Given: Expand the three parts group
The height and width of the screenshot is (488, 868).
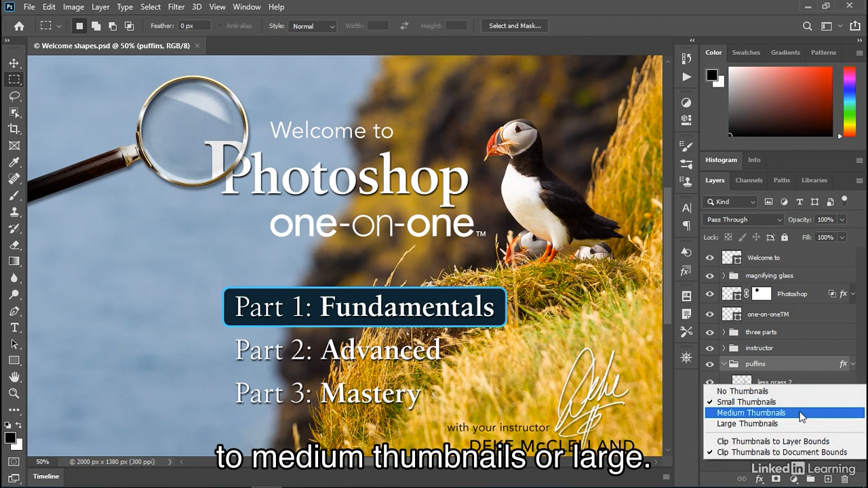Looking at the screenshot, I should pos(724,332).
